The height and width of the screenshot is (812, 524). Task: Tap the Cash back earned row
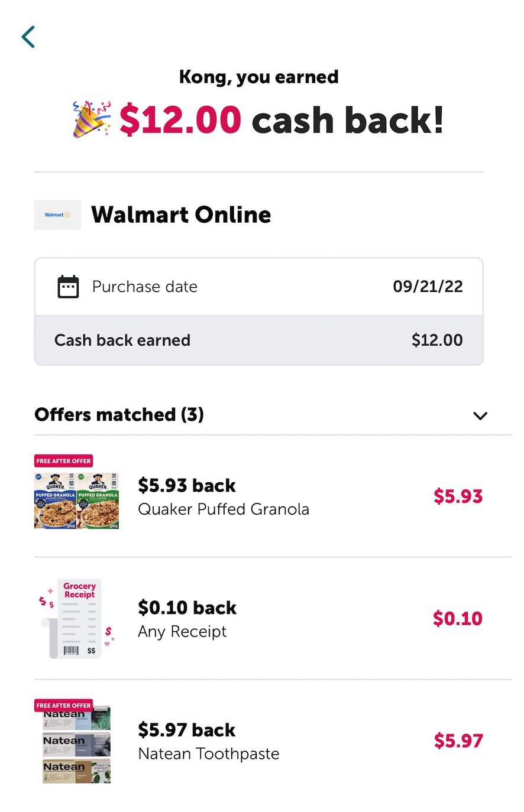(x=258, y=340)
